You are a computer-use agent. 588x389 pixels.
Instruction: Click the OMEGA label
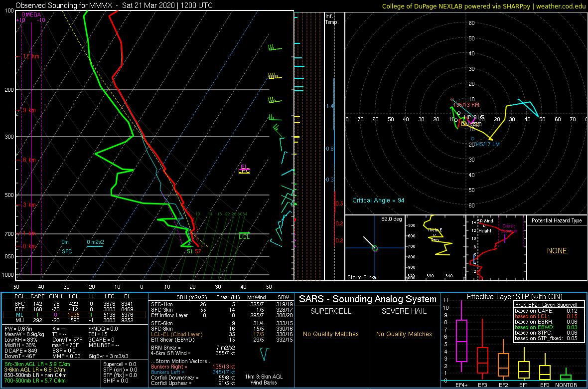coord(30,14)
